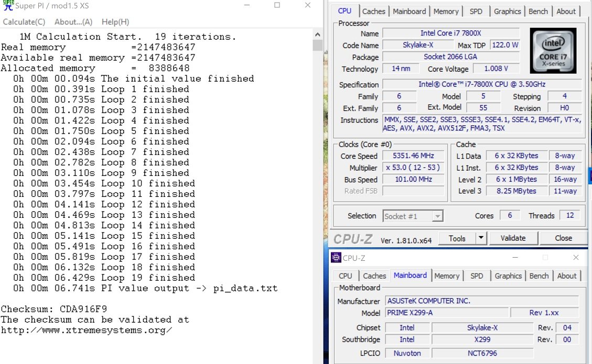This screenshot has width=592, height=364.
Task: Minimize the Super PI window
Action: tap(247, 5)
